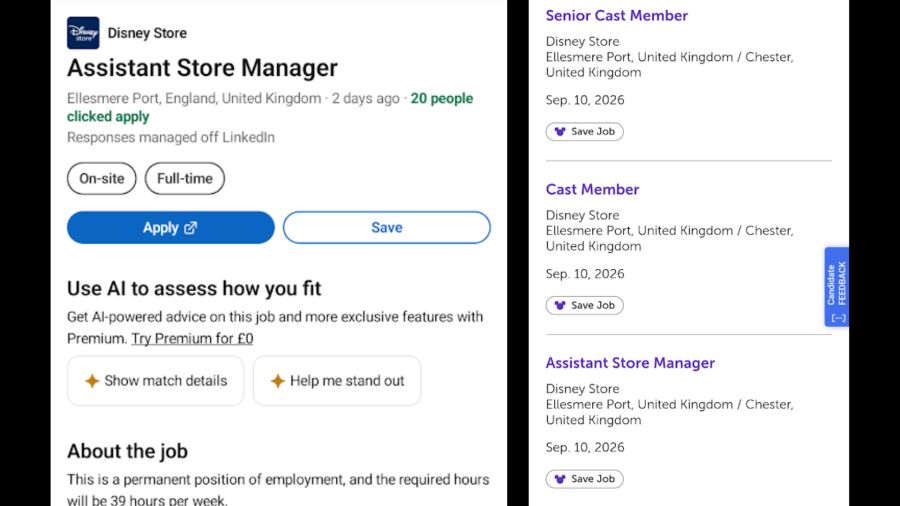The height and width of the screenshot is (506, 900).
Task: Open the Cast Member job link
Action: pos(592,189)
